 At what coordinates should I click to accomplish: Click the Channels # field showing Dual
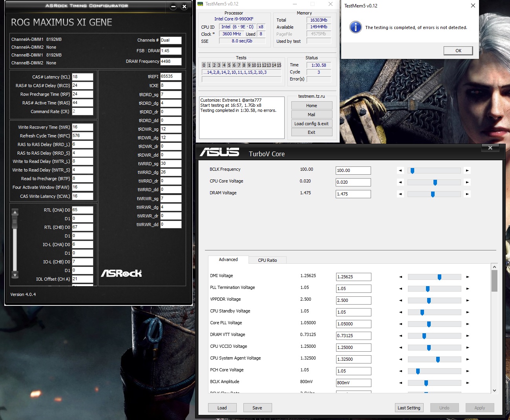point(171,40)
